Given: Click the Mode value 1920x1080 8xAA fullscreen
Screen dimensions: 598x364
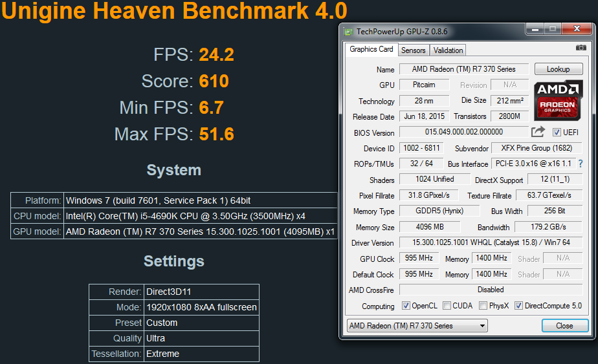Looking at the screenshot, I should (x=201, y=307).
